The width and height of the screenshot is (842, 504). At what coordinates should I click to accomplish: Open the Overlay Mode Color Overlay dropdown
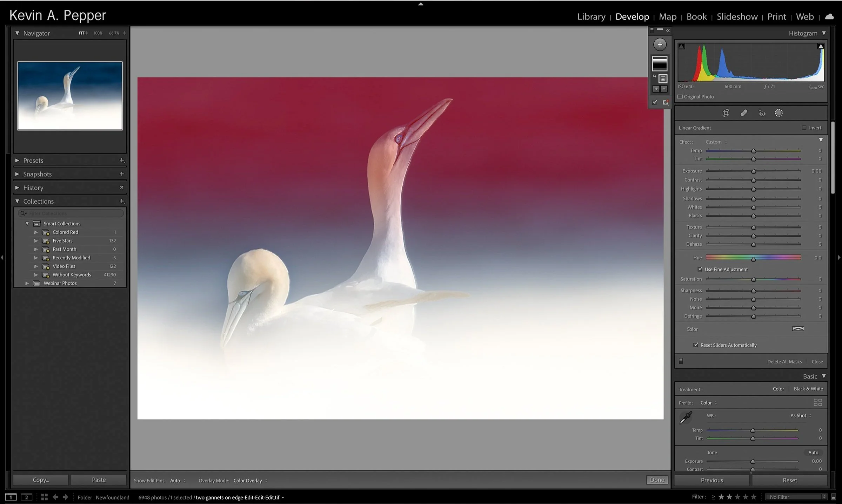point(250,481)
